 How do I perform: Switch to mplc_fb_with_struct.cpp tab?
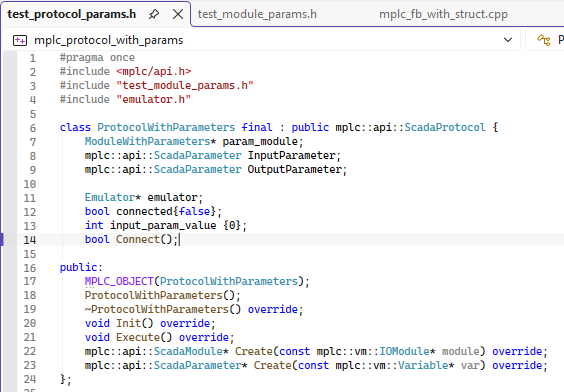pos(443,14)
